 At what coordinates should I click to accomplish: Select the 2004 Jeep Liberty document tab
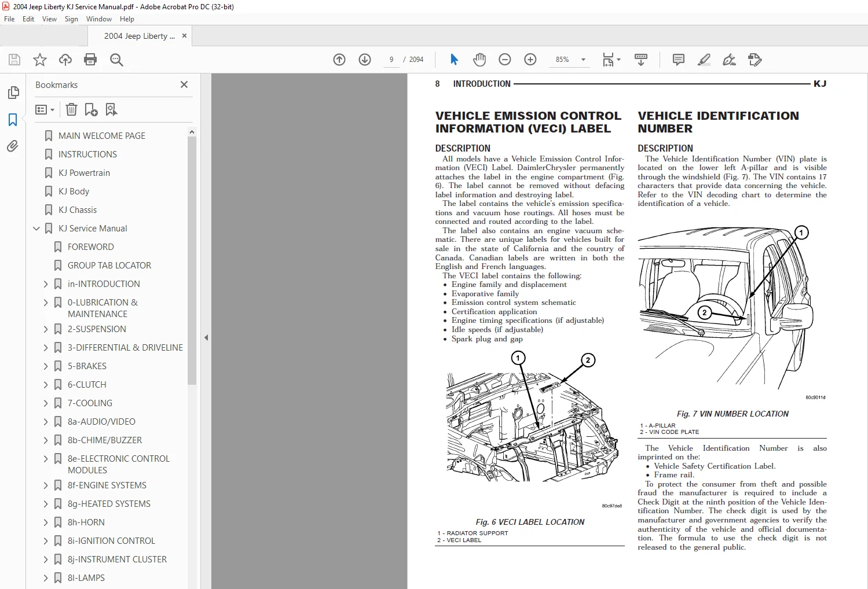[139, 36]
